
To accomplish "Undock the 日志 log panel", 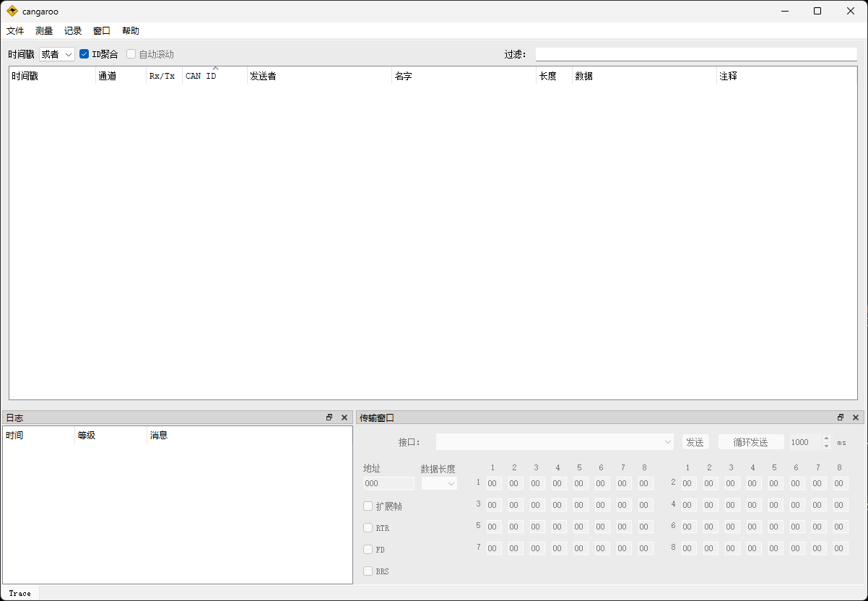I will point(329,417).
